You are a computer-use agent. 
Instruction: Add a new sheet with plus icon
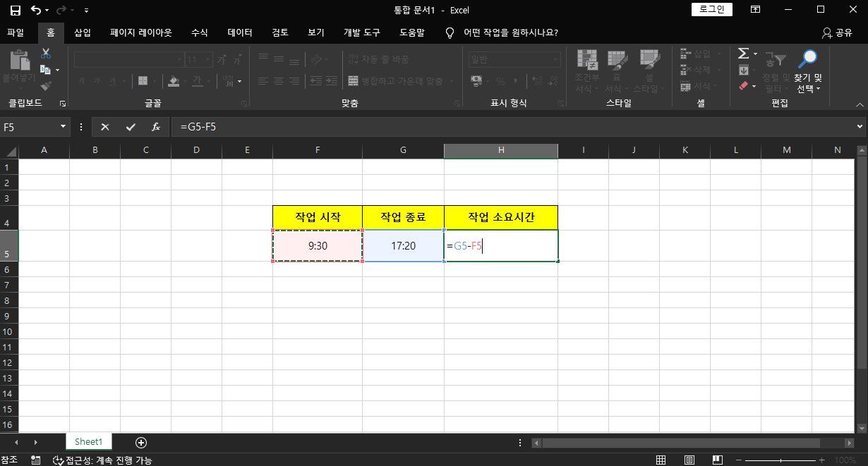(141, 442)
